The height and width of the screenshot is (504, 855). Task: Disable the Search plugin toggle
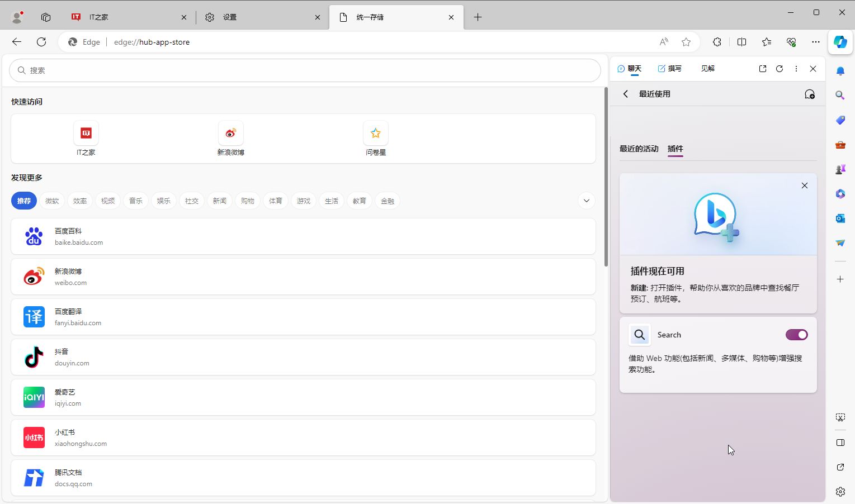coord(796,335)
